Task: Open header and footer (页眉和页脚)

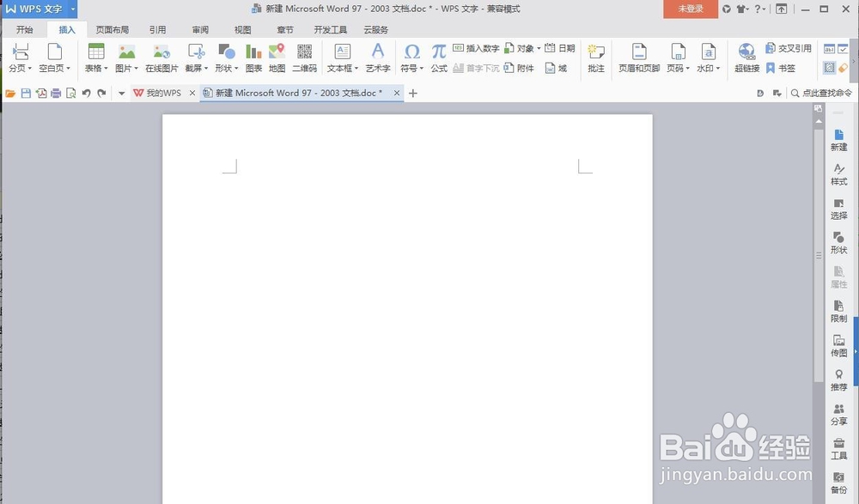Action: (x=639, y=58)
